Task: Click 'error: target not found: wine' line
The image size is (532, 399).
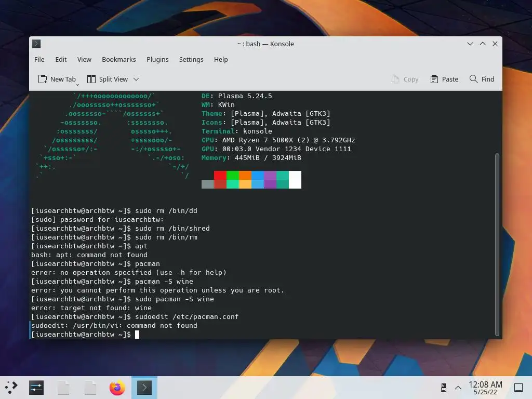Action: (x=91, y=308)
